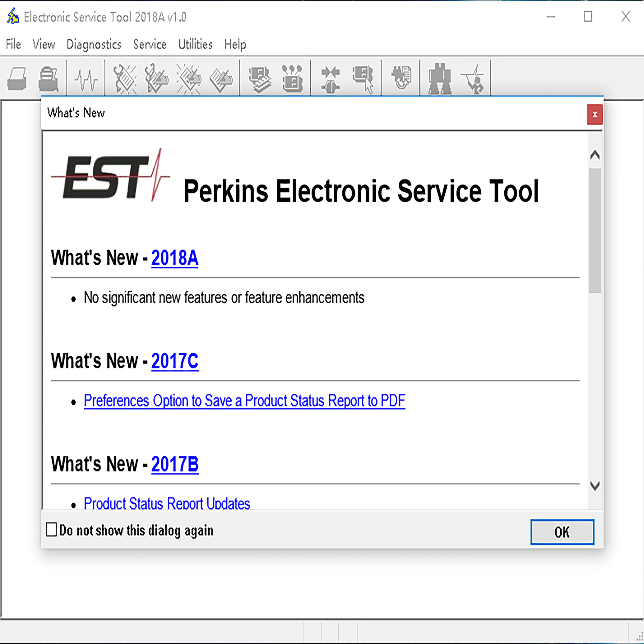This screenshot has width=644, height=644.
Task: Open the Diagnostics menu
Action: coord(94,44)
